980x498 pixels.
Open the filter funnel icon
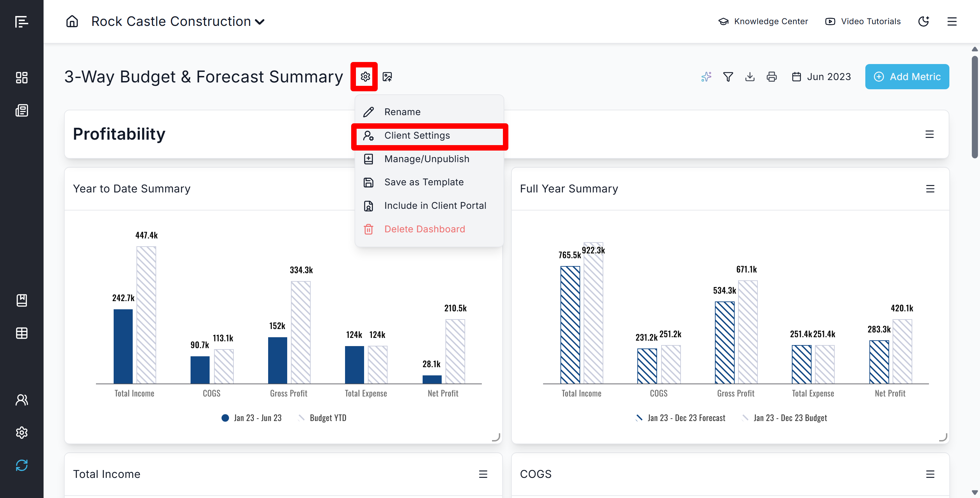(x=728, y=77)
